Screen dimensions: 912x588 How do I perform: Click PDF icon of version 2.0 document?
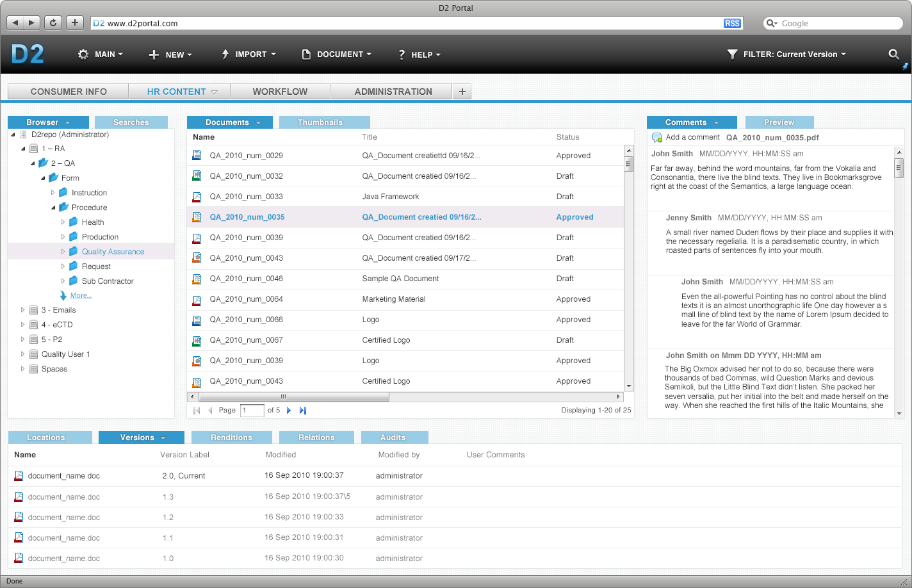pos(19,475)
